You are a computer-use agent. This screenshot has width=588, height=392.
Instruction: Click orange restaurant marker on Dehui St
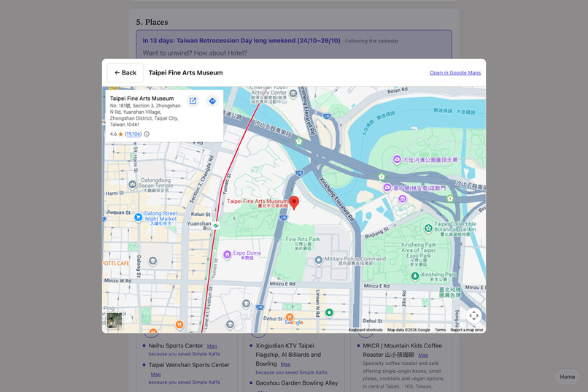coord(290,317)
